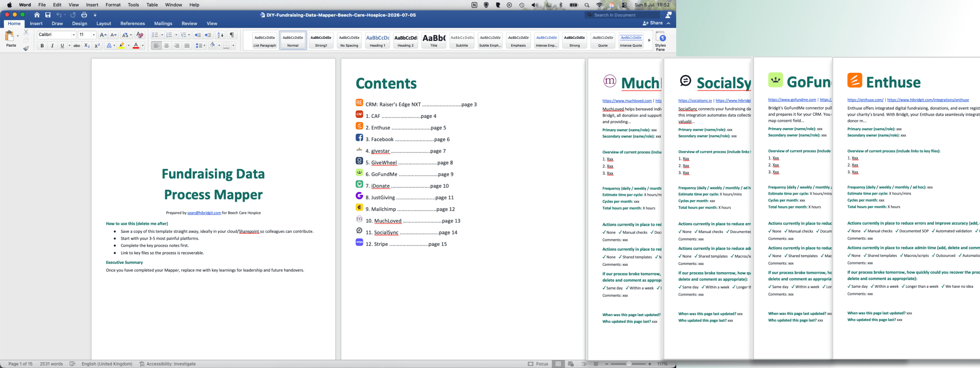Cut selection with scissors icon
Viewport: 980px width, 368px height.
click(26, 32)
